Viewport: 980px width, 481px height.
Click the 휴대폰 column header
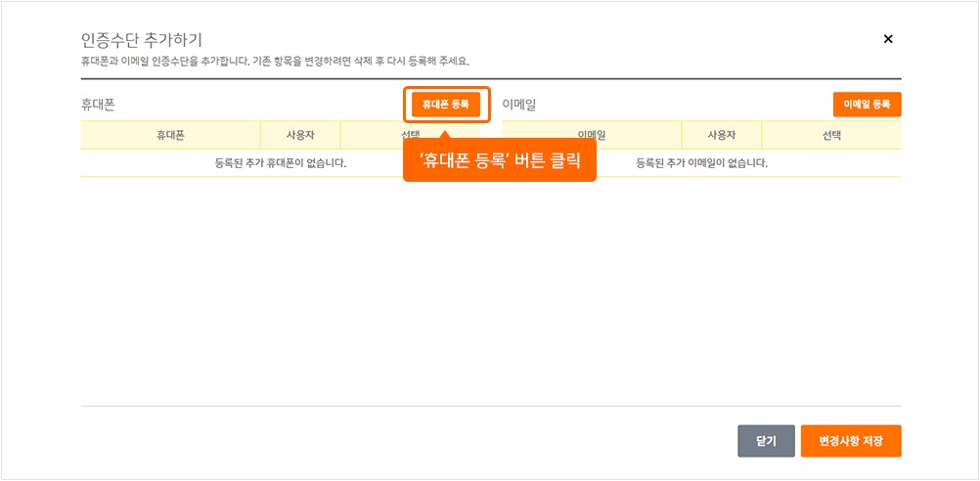pyautogui.click(x=170, y=135)
